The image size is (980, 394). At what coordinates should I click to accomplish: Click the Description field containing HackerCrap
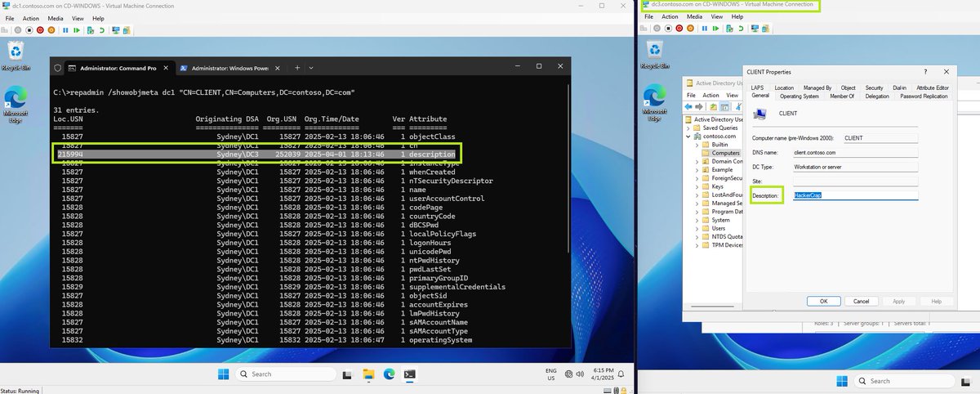click(x=855, y=195)
